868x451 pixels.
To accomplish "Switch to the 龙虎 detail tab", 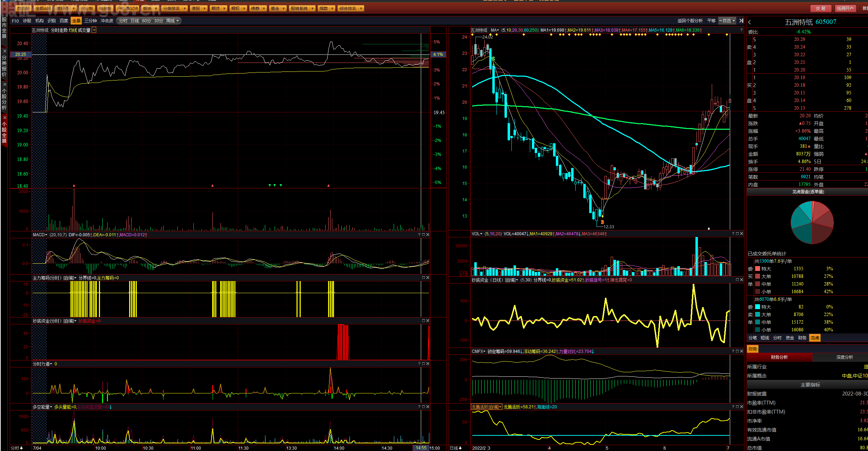I will 815,338.
